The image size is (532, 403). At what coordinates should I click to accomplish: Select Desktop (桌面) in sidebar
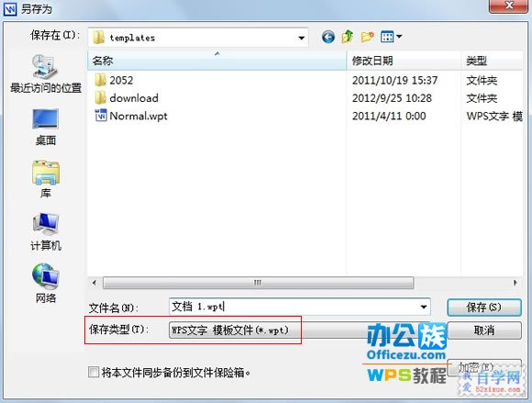coord(46,128)
